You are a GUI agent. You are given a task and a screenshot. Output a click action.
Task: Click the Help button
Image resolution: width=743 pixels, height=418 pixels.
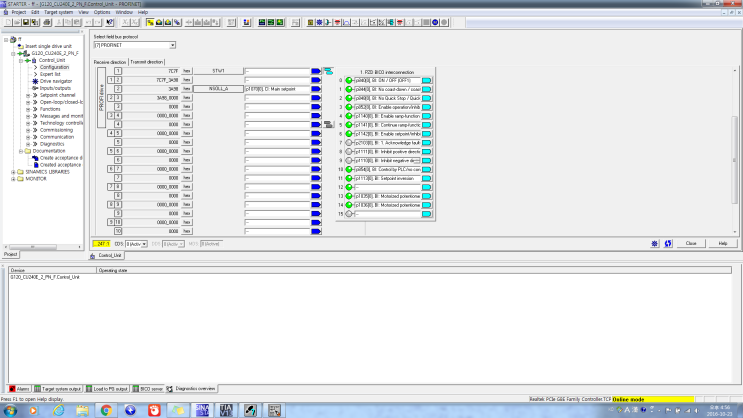[x=723, y=244]
